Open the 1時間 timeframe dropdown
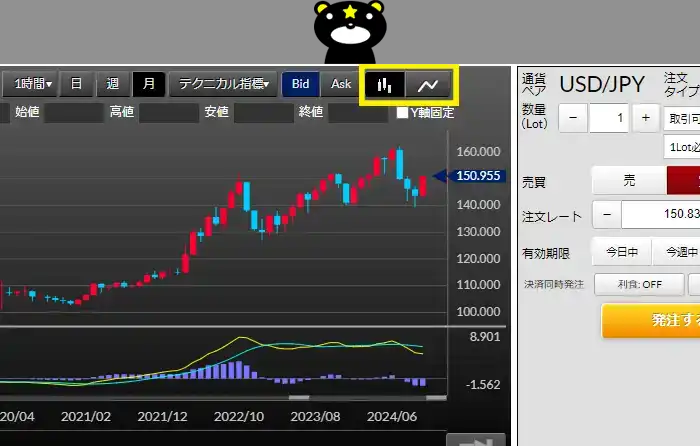 [29, 84]
